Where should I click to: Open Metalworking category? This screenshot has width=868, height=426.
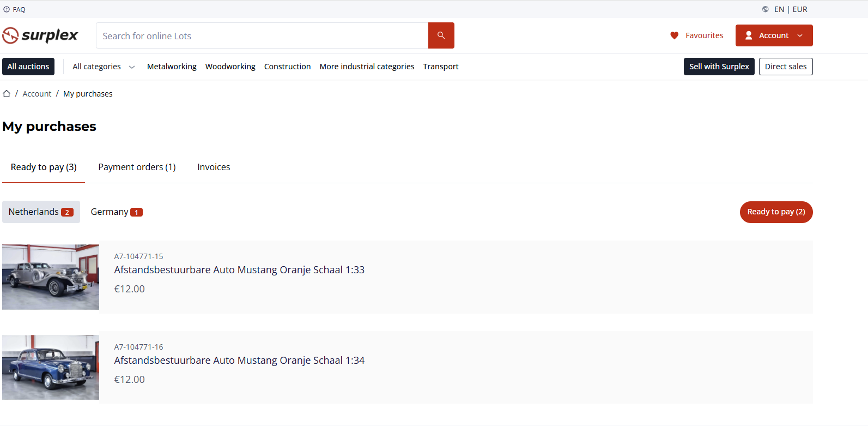click(172, 67)
